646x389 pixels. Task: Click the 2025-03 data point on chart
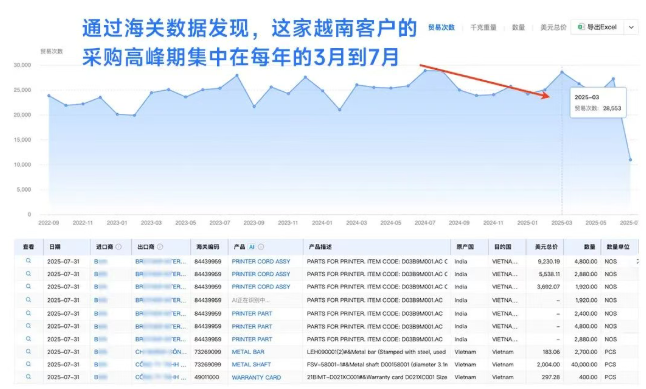click(x=562, y=72)
